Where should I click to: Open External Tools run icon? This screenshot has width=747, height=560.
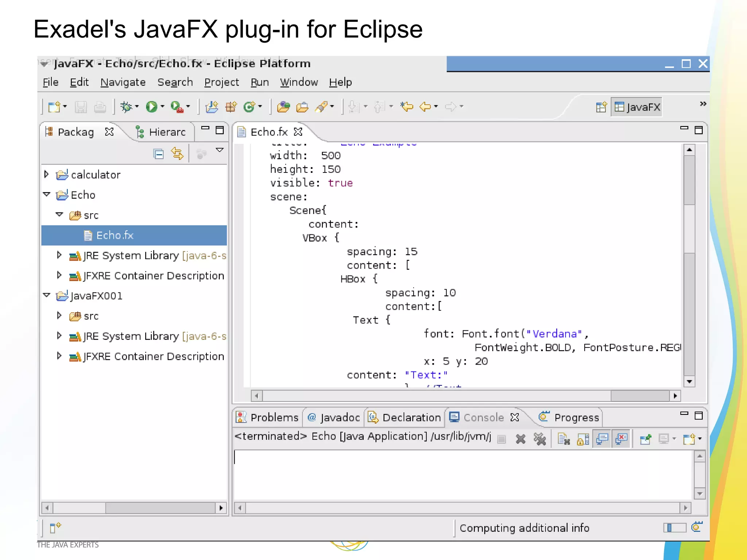point(177,107)
